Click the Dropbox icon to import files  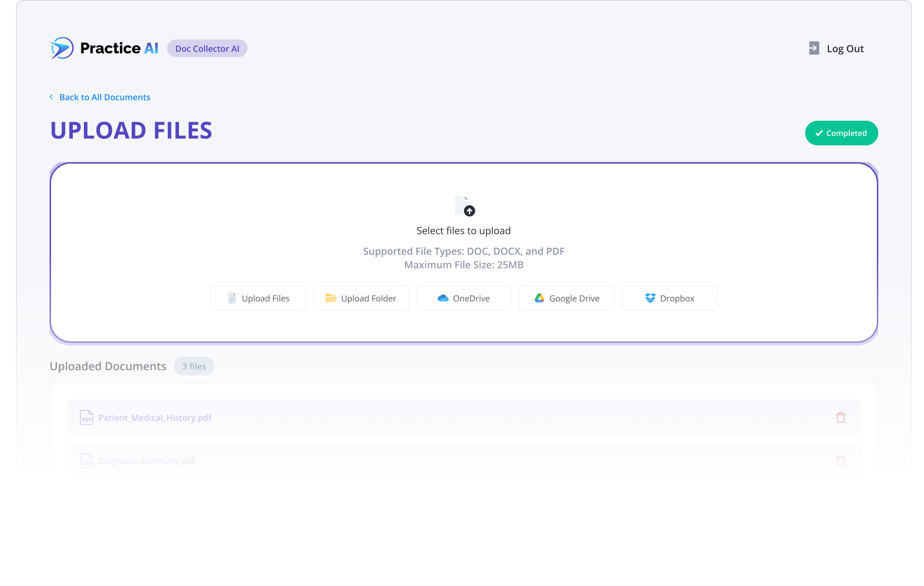649,298
